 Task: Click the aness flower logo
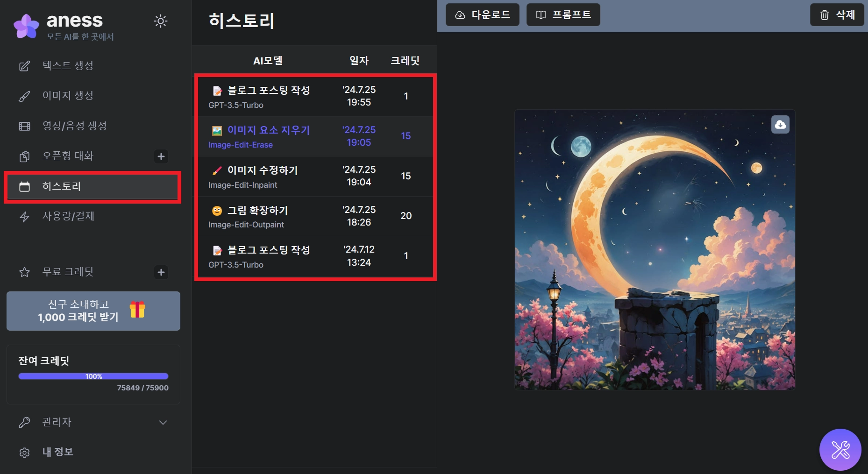coord(26,26)
